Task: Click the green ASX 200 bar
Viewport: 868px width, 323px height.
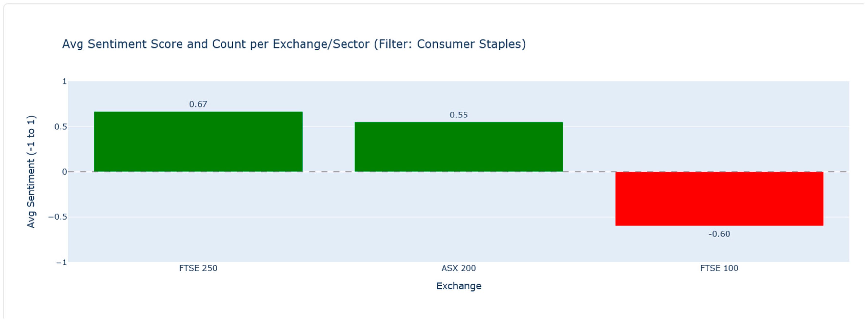Action: [x=459, y=147]
